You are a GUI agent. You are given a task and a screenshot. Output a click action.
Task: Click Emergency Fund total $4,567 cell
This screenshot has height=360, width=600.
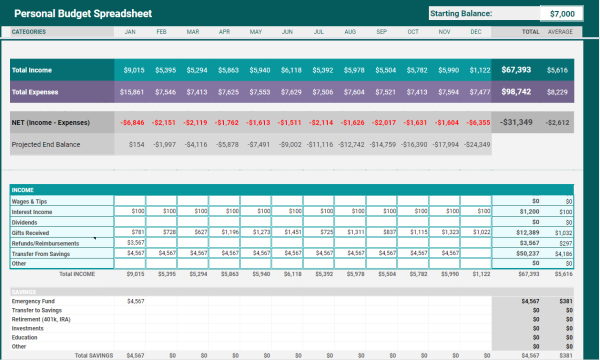coord(516,301)
